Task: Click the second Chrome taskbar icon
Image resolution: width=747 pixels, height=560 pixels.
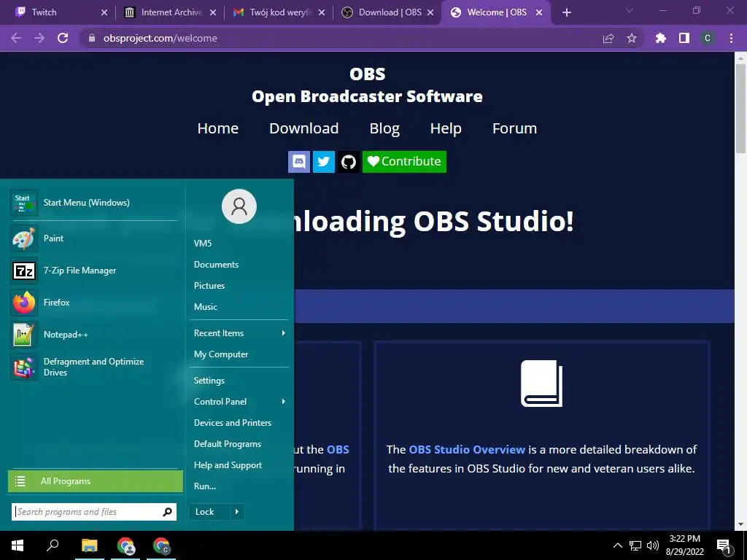Action: [161, 545]
